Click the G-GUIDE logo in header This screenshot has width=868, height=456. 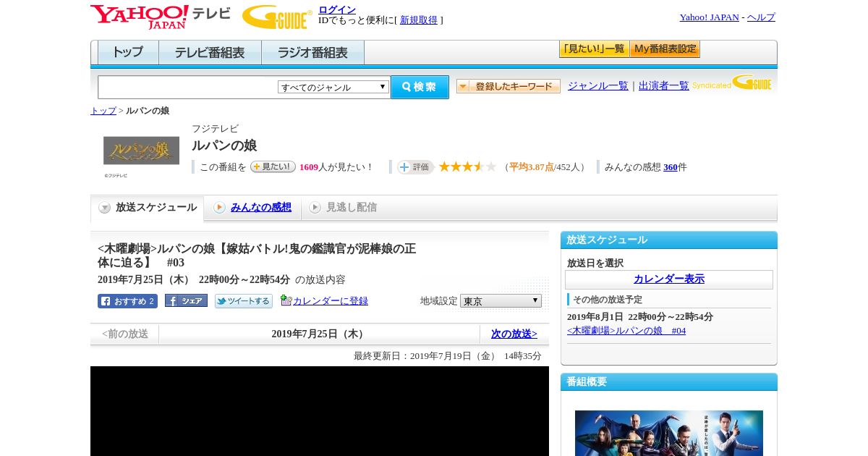click(277, 17)
